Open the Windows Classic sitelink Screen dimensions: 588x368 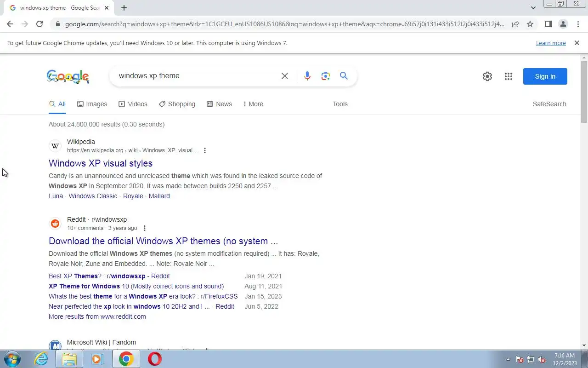click(x=93, y=196)
